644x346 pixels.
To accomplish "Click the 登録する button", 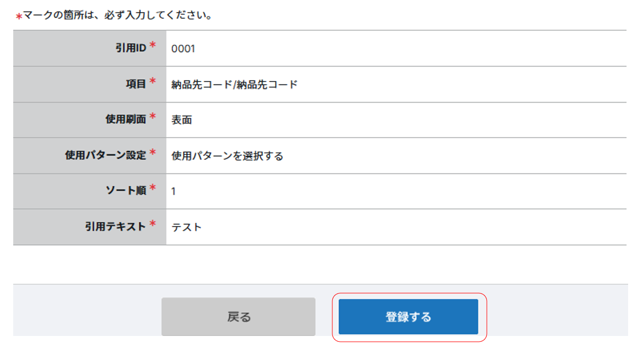I will click(408, 317).
